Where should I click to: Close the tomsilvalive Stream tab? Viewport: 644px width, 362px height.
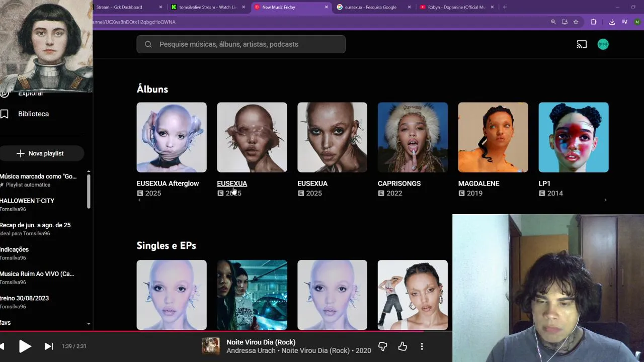pyautogui.click(x=244, y=7)
